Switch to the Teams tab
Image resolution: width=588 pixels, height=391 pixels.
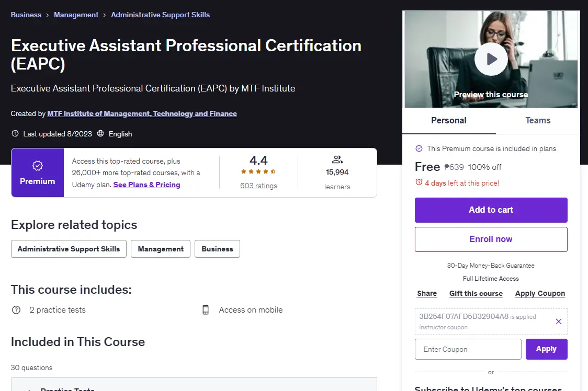click(x=538, y=121)
